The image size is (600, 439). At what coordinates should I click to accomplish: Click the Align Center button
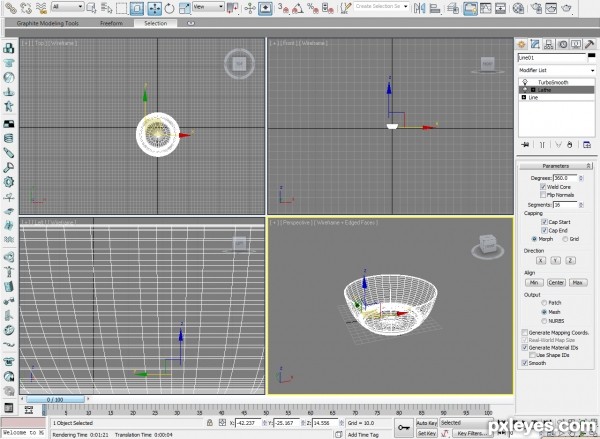[556, 282]
